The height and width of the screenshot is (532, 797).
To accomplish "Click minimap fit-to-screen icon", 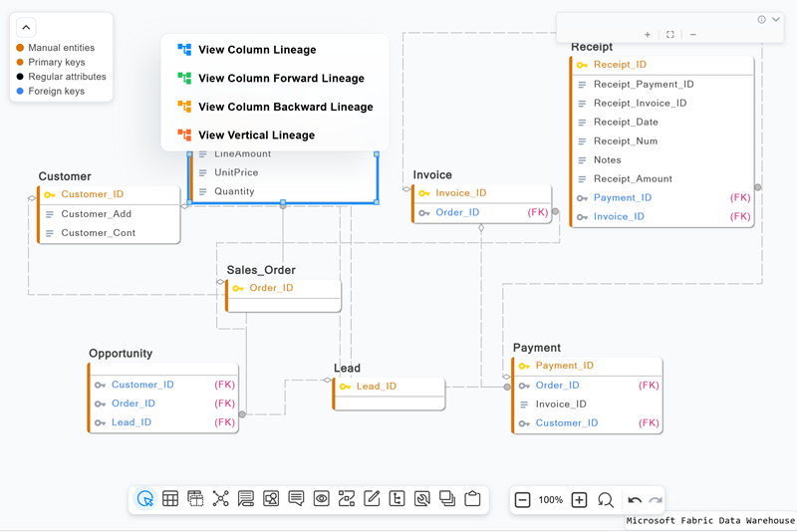I will click(x=669, y=35).
